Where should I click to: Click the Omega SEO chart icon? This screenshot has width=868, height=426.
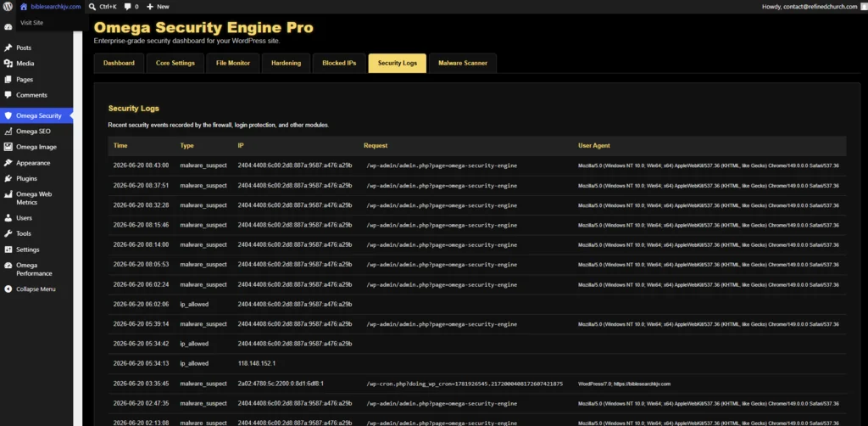point(8,132)
